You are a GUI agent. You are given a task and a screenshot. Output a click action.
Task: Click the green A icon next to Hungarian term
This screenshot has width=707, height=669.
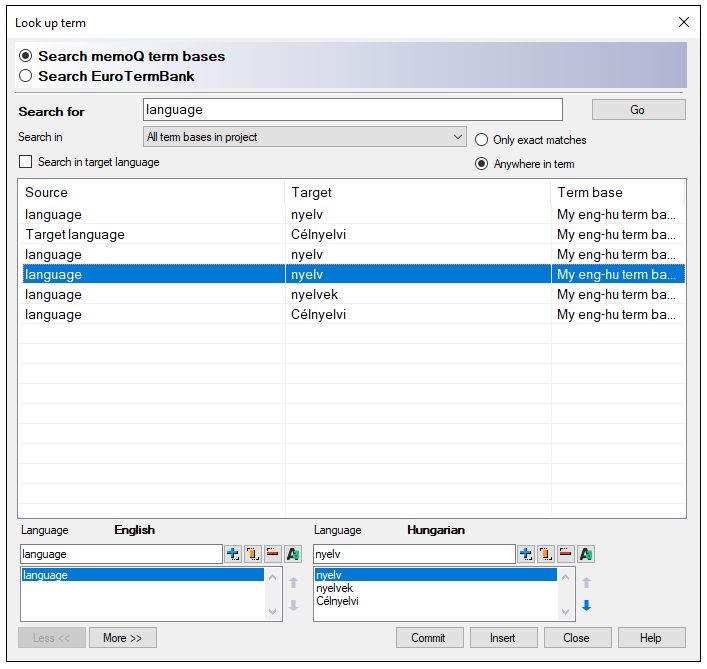(x=586, y=554)
